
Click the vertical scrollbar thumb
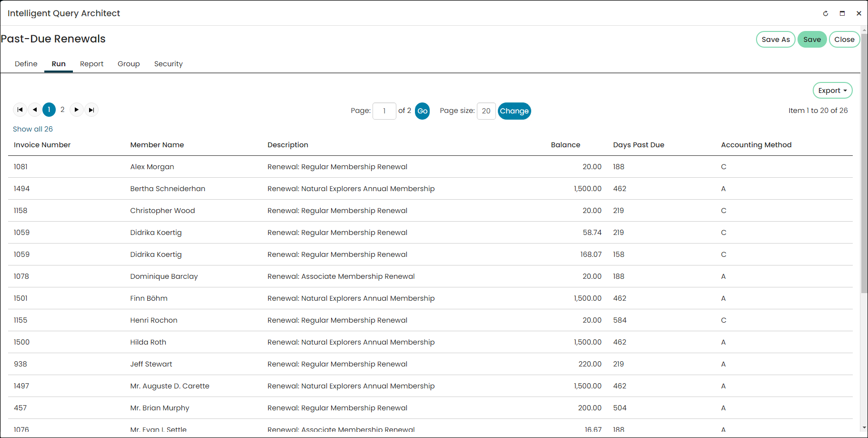(x=864, y=163)
